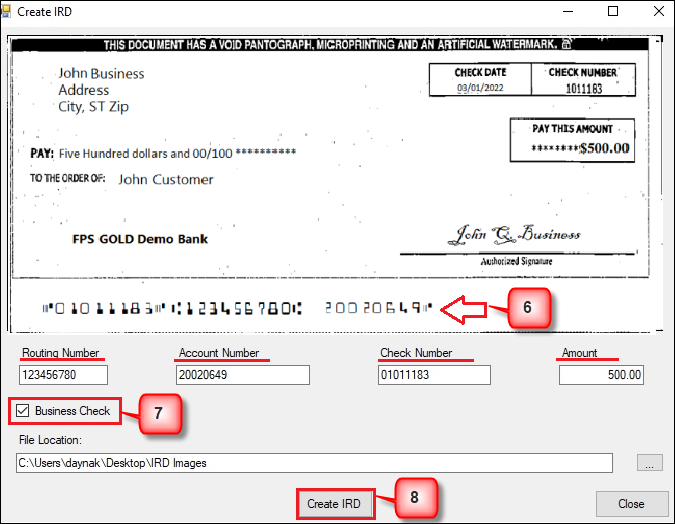The height and width of the screenshot is (524, 675).
Task: Click the Routing Number label
Action: [61, 353]
